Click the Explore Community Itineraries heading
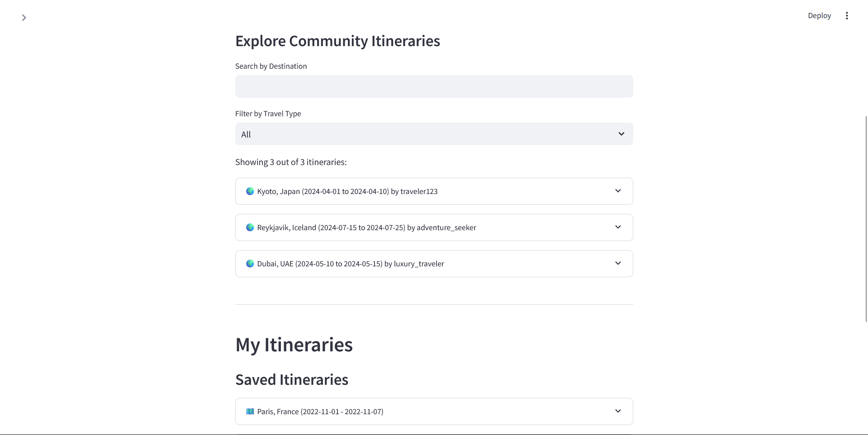The image size is (868, 435). (x=337, y=41)
